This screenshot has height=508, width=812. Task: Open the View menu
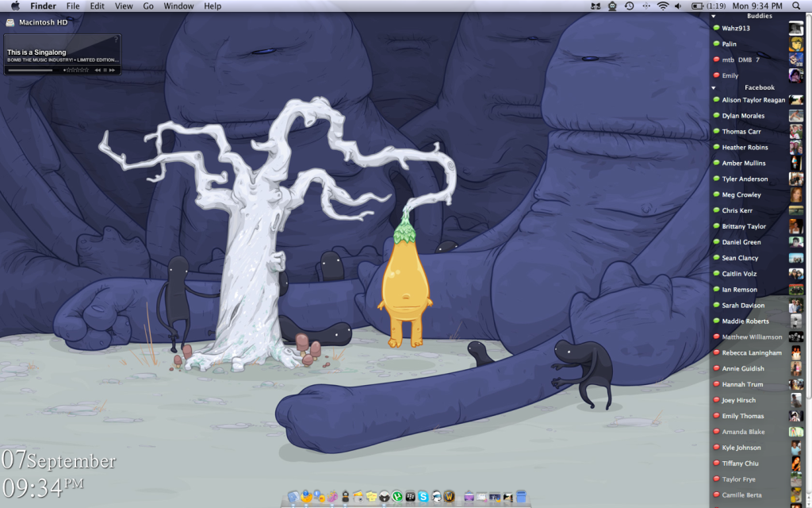(123, 6)
